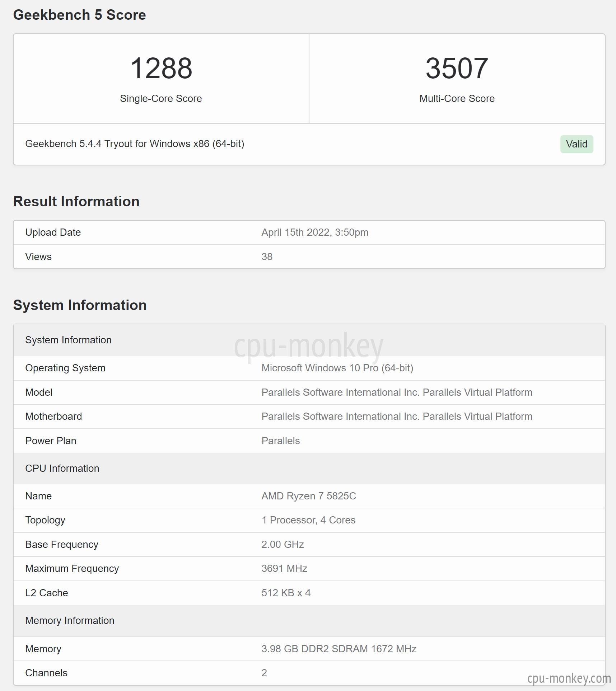The image size is (616, 691).
Task: Click the Base Frequency label
Action: [62, 545]
